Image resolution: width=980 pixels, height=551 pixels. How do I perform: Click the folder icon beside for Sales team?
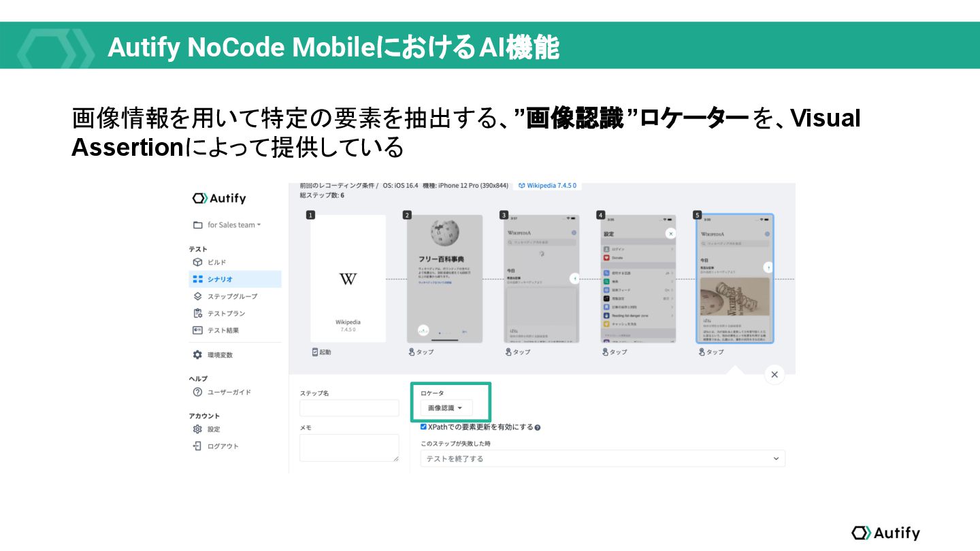[x=197, y=225]
